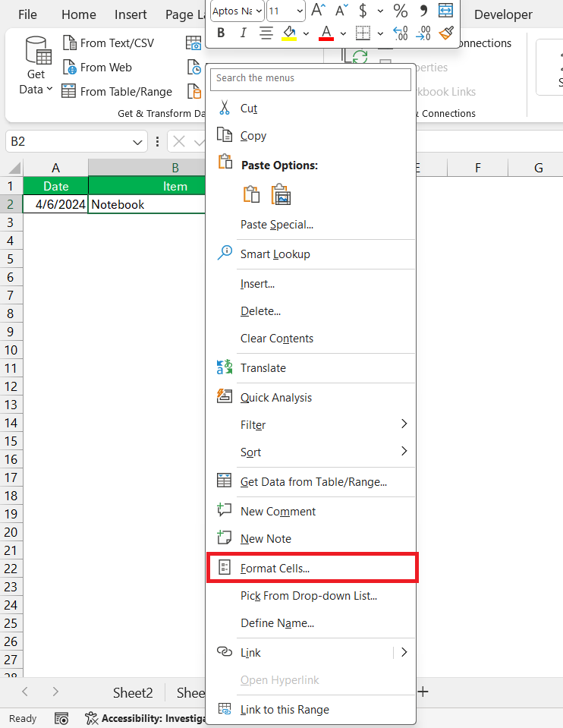Image resolution: width=563 pixels, height=728 pixels.
Task: Click the center align icon in mini toolbar
Action: 266,33
